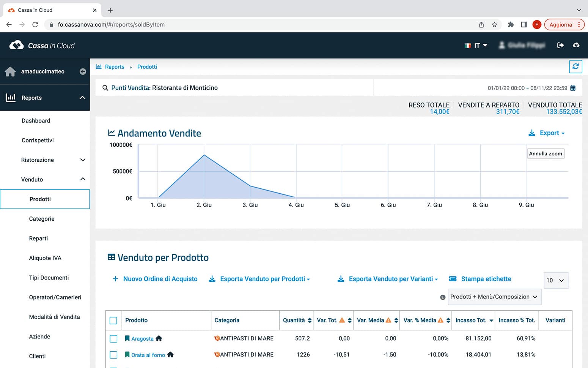
Task: Open the Orata al forno product link
Action: click(x=148, y=355)
